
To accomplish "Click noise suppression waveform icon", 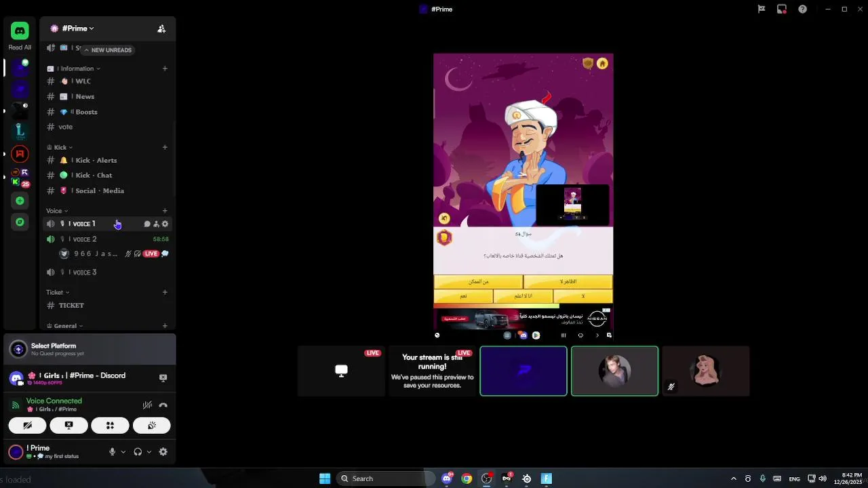I will (x=147, y=405).
